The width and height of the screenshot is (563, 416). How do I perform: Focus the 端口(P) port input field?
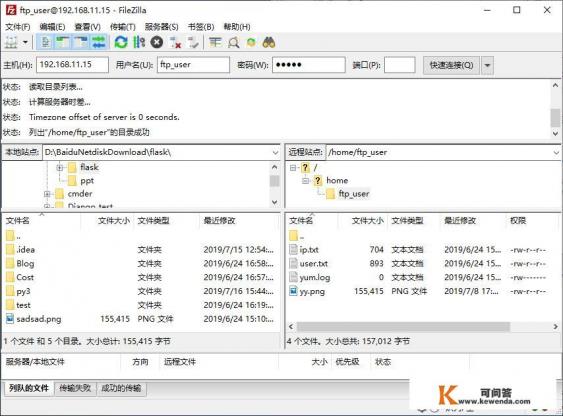click(400, 65)
